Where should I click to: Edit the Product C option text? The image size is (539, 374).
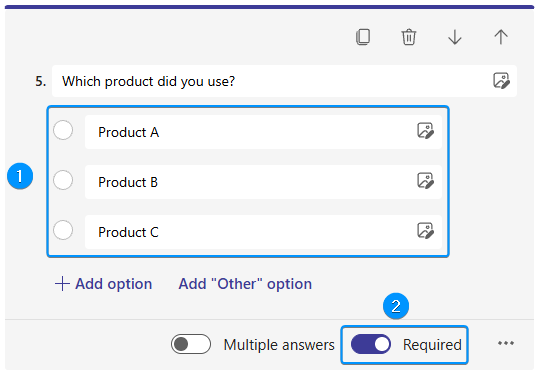[250, 232]
